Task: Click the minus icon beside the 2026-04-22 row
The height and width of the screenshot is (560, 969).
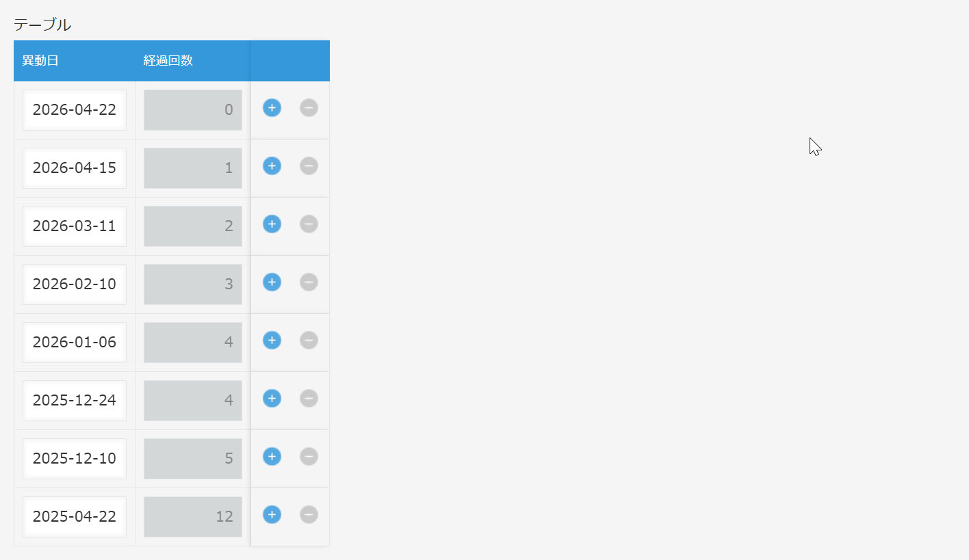Action: coord(309,108)
